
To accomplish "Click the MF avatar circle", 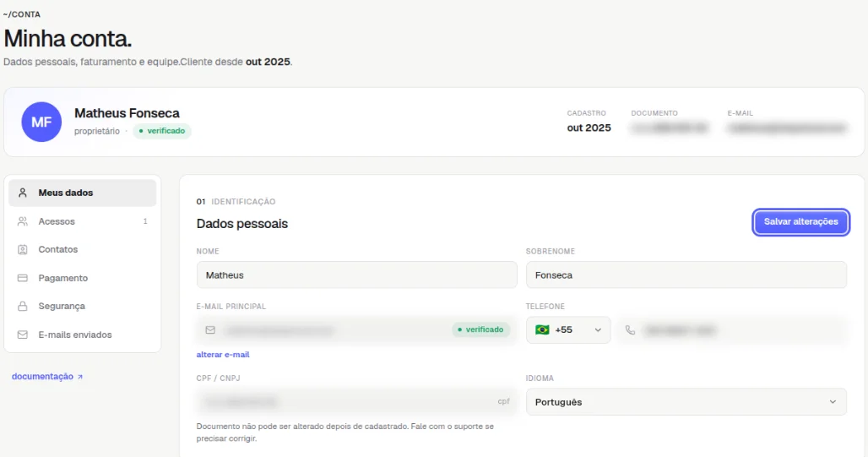I will coord(41,122).
